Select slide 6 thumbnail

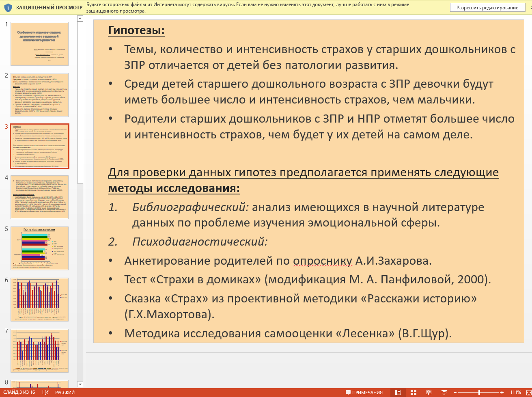[x=39, y=300]
